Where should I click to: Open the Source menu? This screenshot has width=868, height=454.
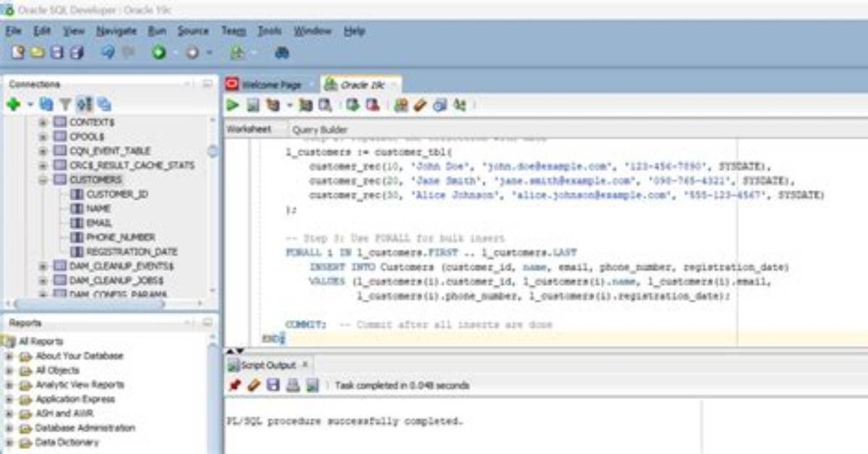tap(193, 31)
